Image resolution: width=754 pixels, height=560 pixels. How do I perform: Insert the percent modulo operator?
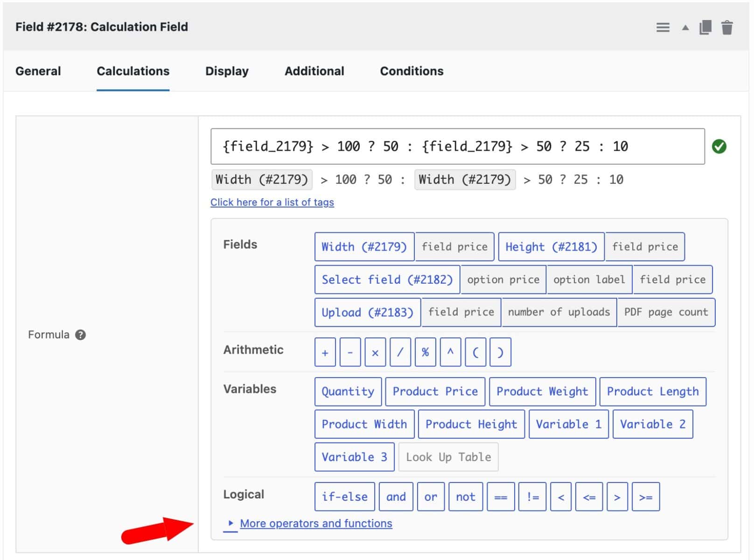coord(425,352)
